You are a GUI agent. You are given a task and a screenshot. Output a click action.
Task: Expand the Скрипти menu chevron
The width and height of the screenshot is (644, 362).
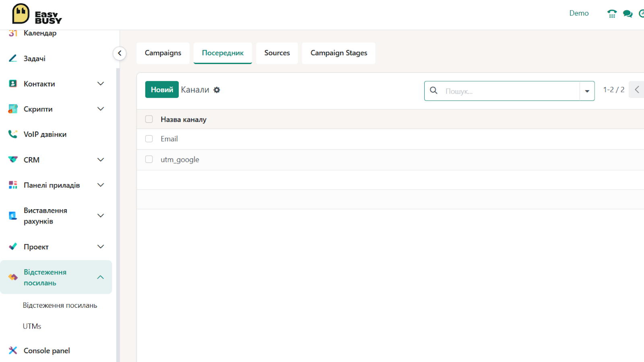[x=101, y=109]
